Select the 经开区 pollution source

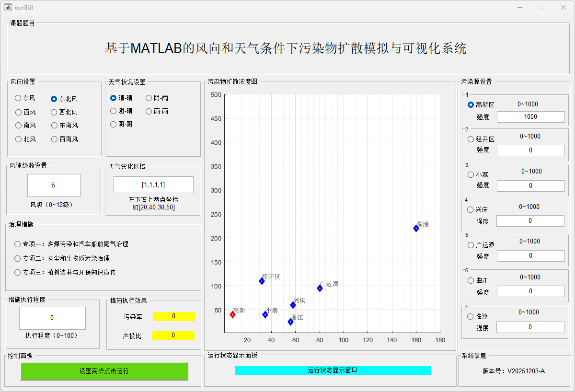(x=471, y=139)
